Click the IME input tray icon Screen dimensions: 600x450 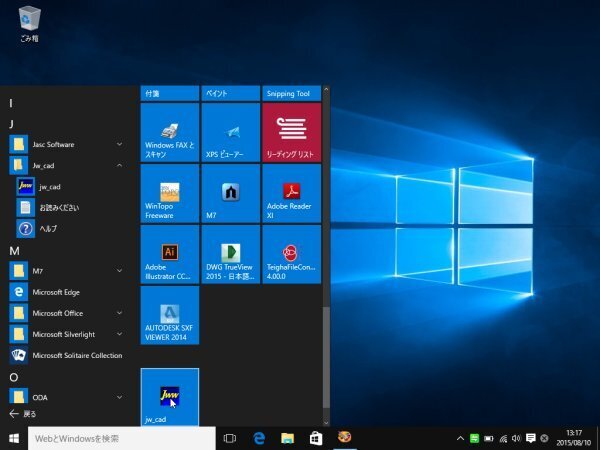545,439
